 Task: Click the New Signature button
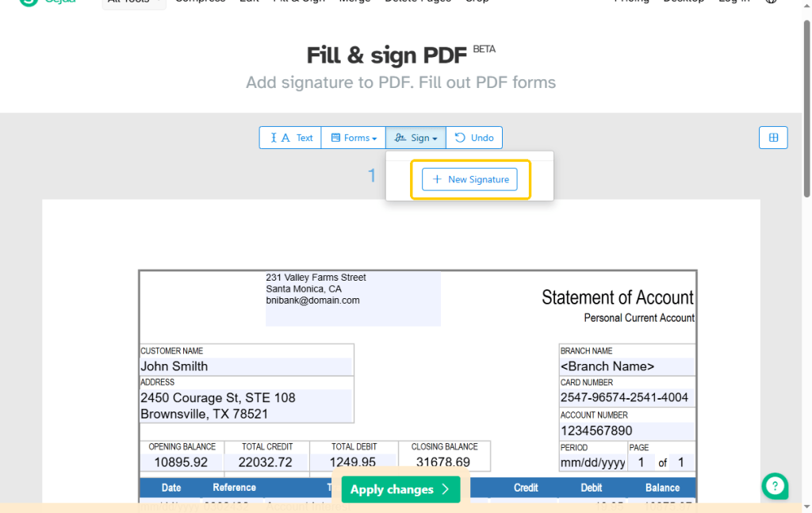(469, 179)
